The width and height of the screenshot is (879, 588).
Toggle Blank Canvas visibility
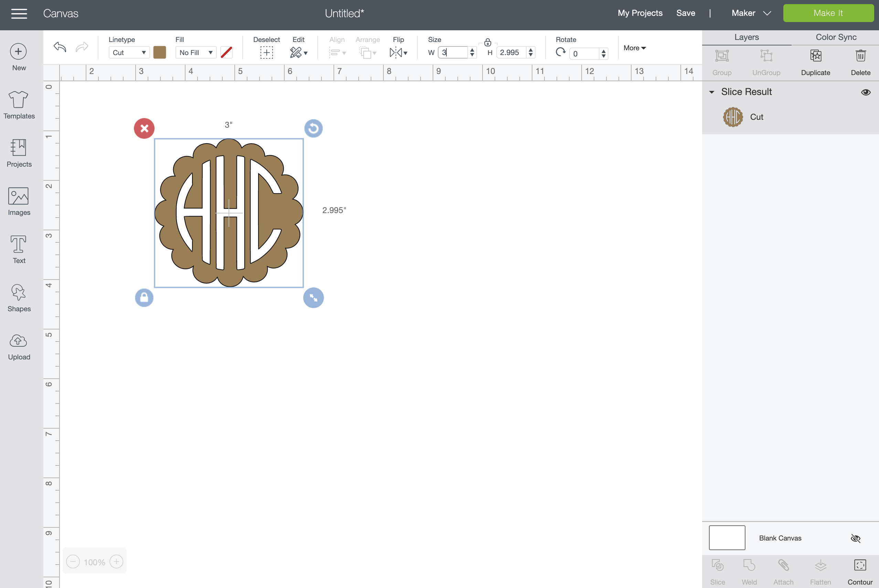tap(855, 538)
